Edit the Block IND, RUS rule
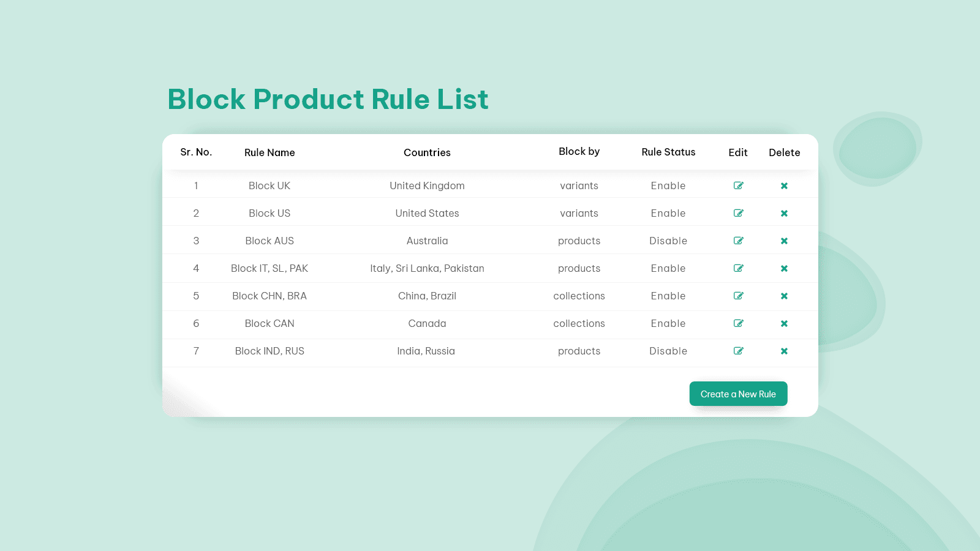The width and height of the screenshot is (980, 551). pos(739,351)
